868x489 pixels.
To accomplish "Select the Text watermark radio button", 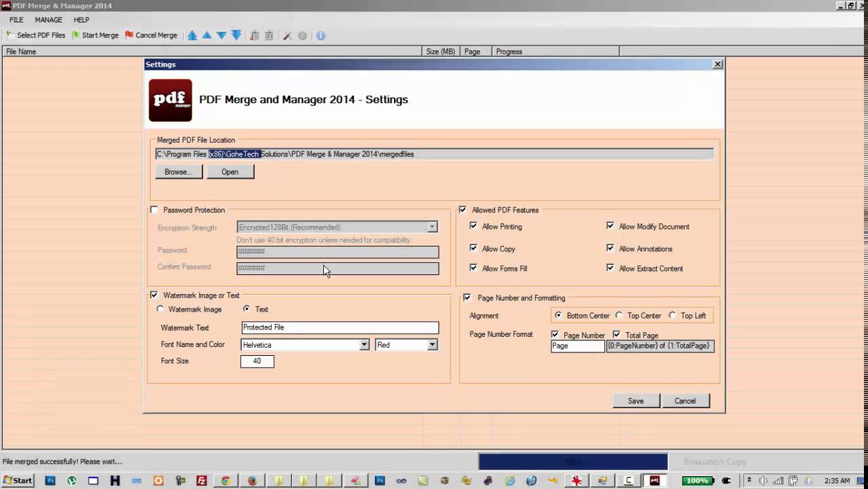I will [246, 309].
